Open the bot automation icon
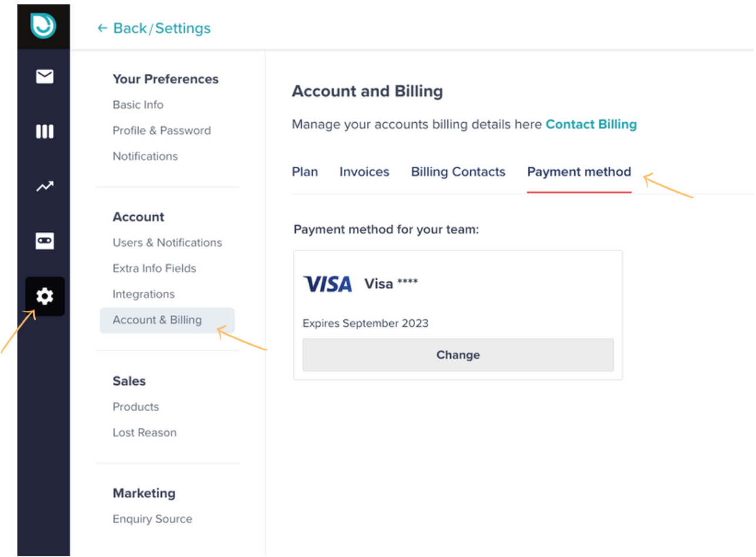Image resolution: width=756 pixels, height=557 pixels. coord(45,241)
